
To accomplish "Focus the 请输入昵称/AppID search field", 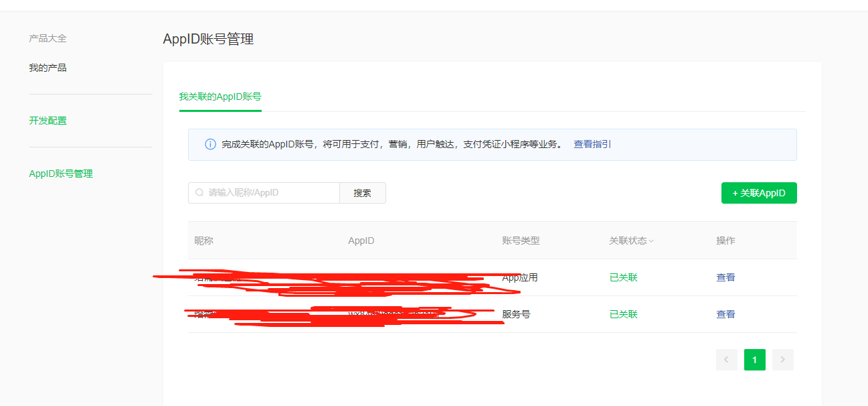I will coord(264,193).
